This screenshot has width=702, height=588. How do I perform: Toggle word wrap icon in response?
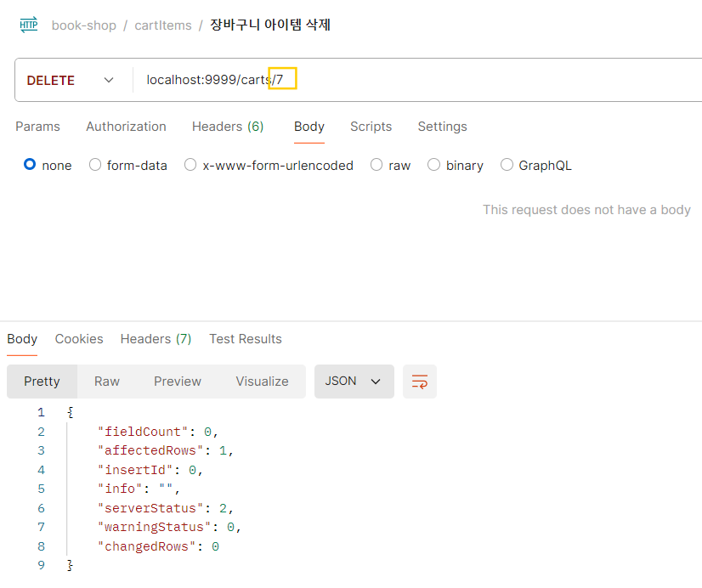pyautogui.click(x=420, y=382)
